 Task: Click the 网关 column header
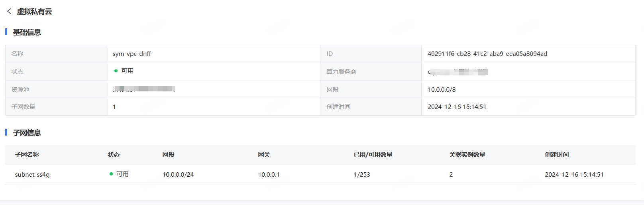[264, 155]
